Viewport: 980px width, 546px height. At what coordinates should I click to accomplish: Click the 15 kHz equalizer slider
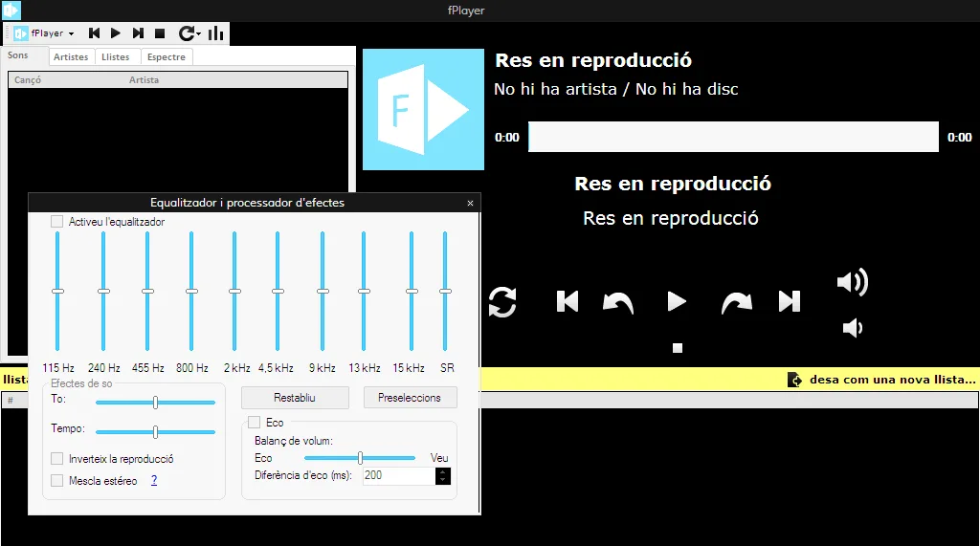pyautogui.click(x=412, y=291)
